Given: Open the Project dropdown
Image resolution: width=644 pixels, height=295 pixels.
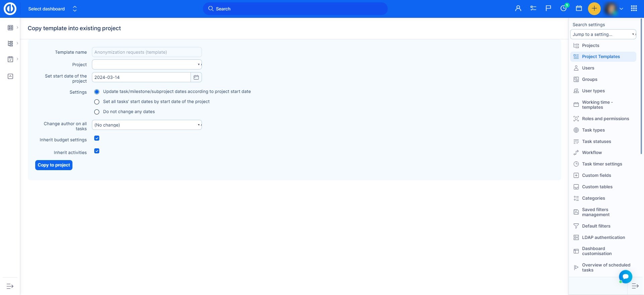Looking at the screenshot, I should tap(147, 64).
